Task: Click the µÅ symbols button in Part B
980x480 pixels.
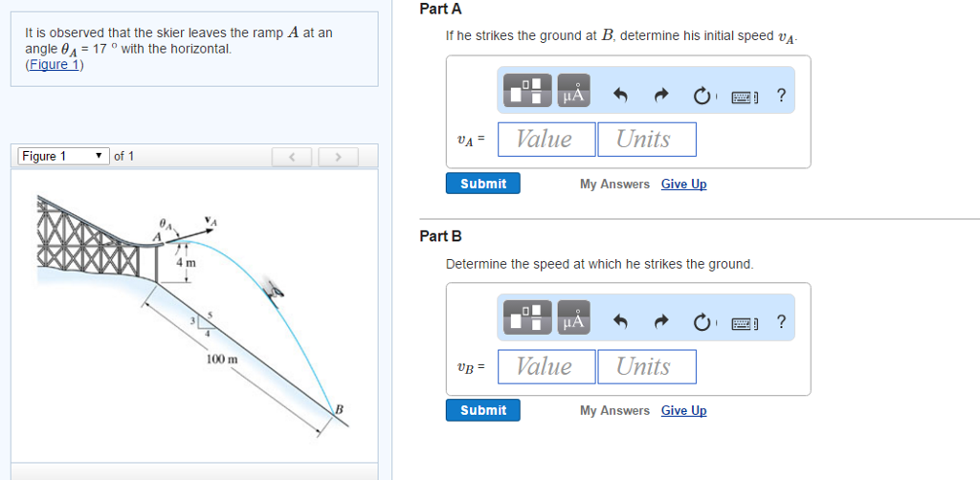Action: click(x=574, y=317)
